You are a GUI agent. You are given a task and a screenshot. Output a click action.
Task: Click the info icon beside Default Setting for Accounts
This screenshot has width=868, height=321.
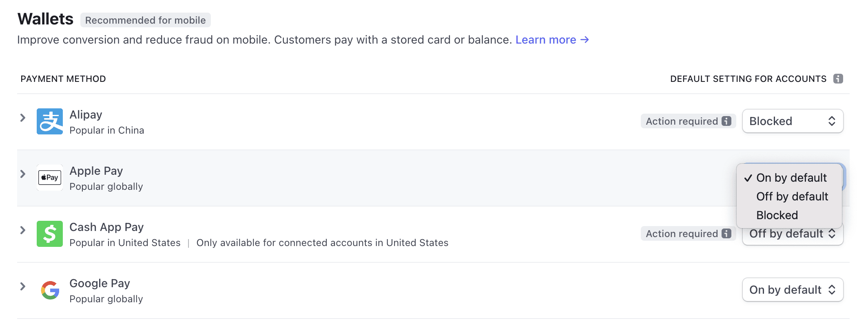point(839,79)
